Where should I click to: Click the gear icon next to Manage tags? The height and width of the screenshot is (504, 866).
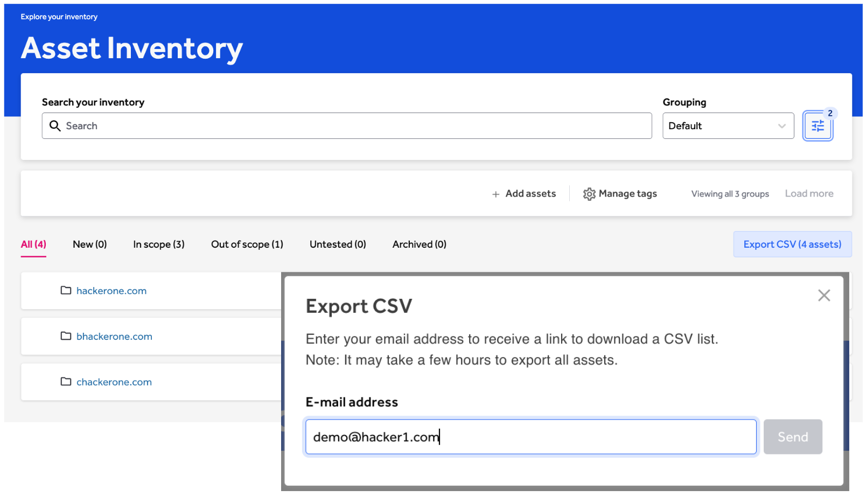589,194
